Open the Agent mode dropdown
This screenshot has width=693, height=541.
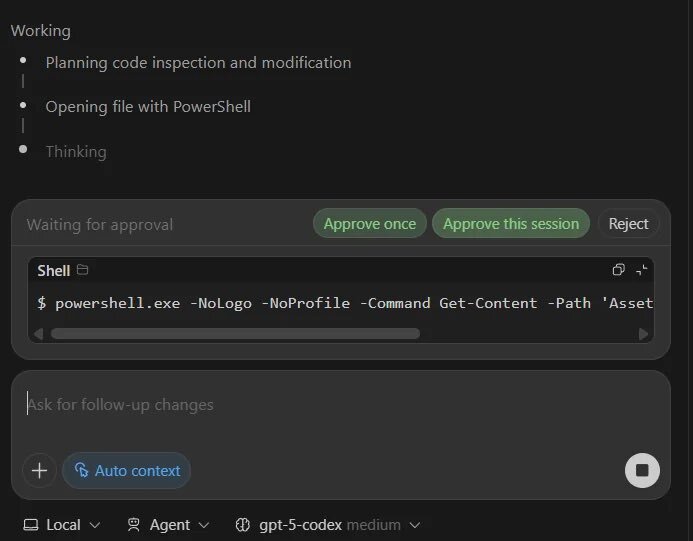click(168, 525)
